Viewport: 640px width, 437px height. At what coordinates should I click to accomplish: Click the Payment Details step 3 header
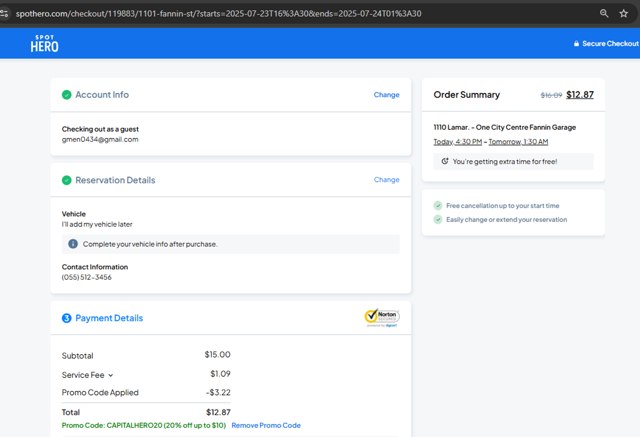pos(108,318)
